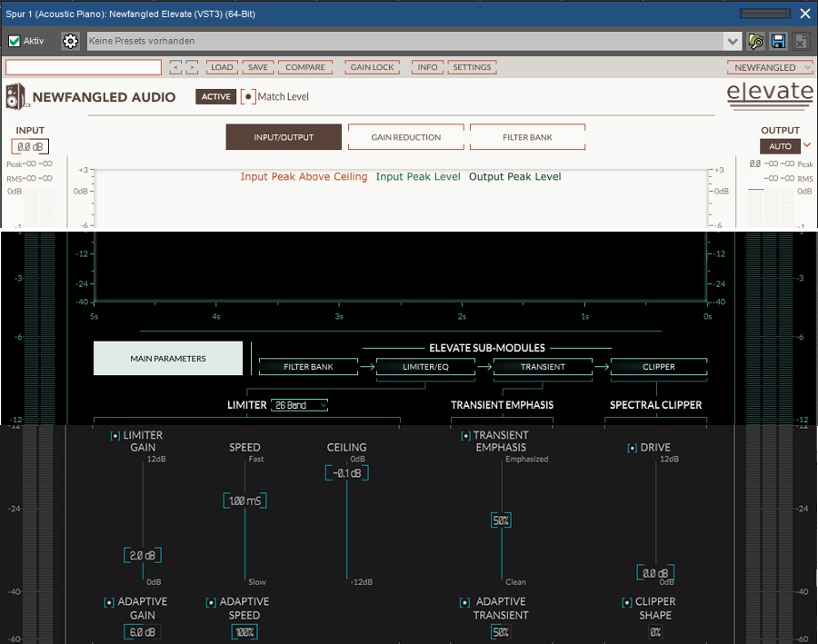Open the FILTER BANK sub-module
The width and height of the screenshot is (818, 644).
click(x=308, y=367)
